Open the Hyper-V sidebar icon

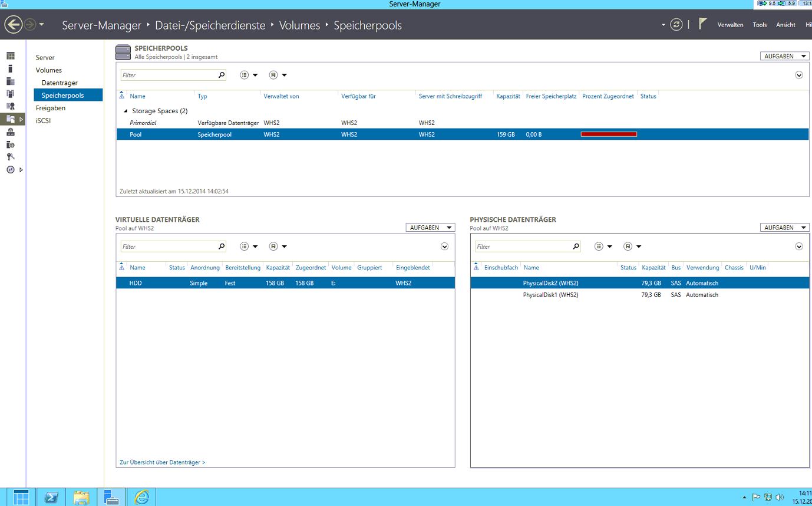coord(10,94)
